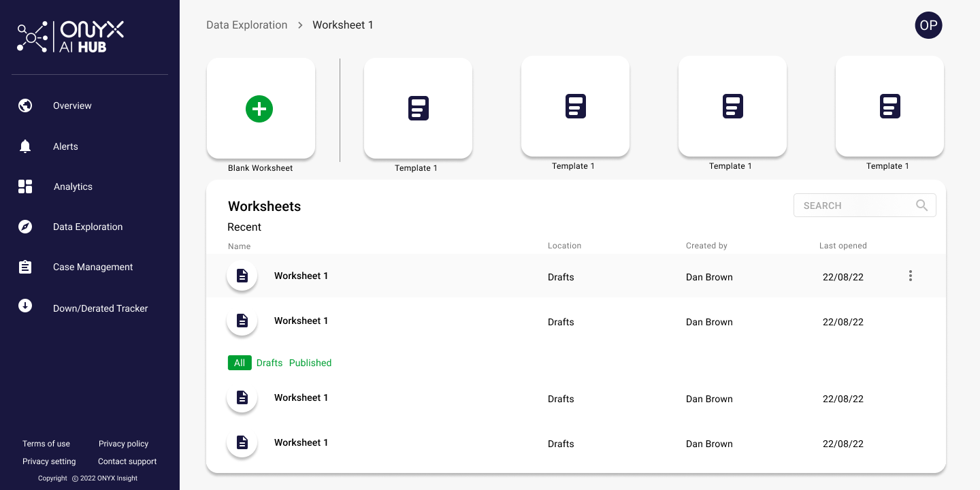Open Alerts via the bell icon

[x=25, y=146]
